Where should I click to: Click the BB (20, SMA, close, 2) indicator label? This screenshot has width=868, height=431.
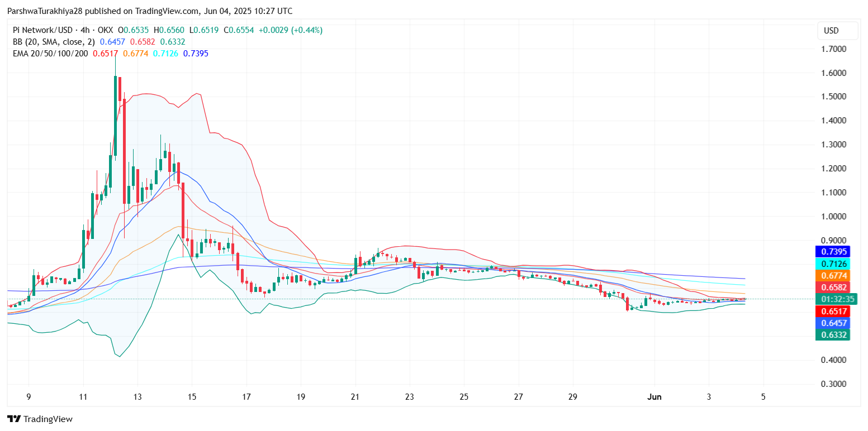click(54, 42)
